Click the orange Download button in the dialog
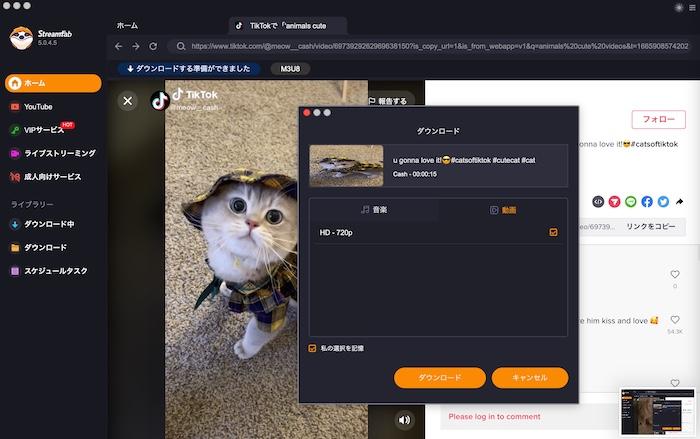 coord(440,378)
